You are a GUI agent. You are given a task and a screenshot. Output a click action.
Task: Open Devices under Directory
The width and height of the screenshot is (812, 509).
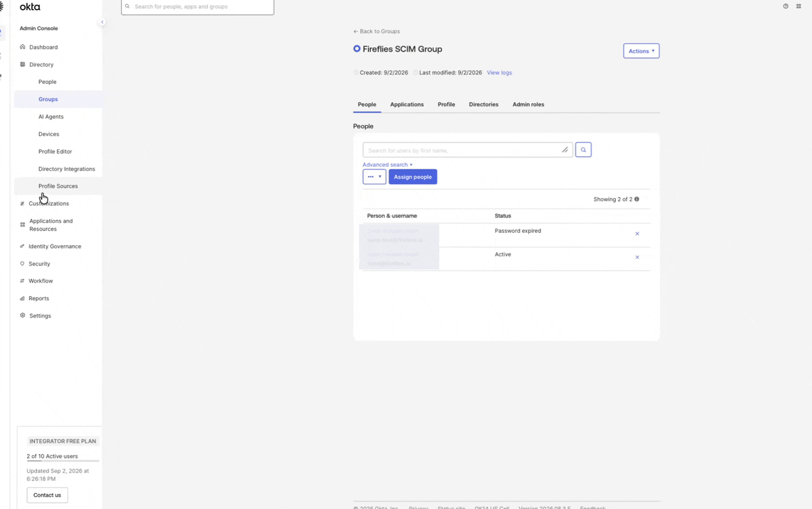[x=49, y=134]
